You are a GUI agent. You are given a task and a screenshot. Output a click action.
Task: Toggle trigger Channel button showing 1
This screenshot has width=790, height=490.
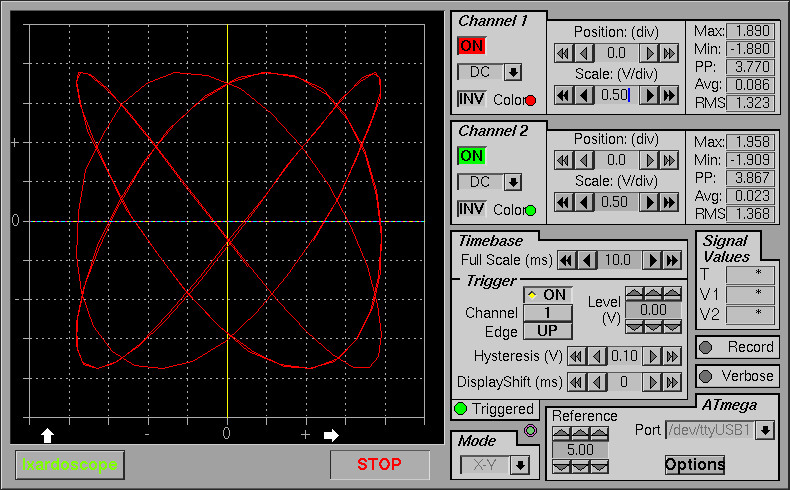[x=548, y=313]
